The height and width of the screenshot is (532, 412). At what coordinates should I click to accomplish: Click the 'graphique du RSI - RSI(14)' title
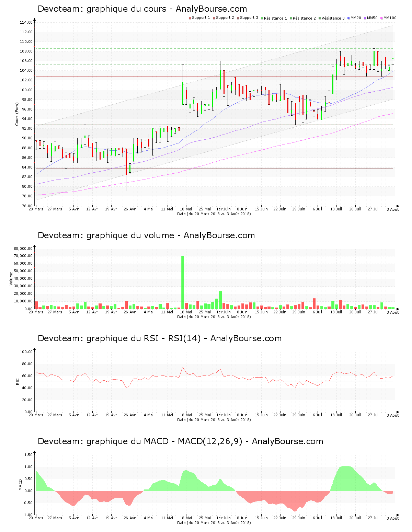160,338
